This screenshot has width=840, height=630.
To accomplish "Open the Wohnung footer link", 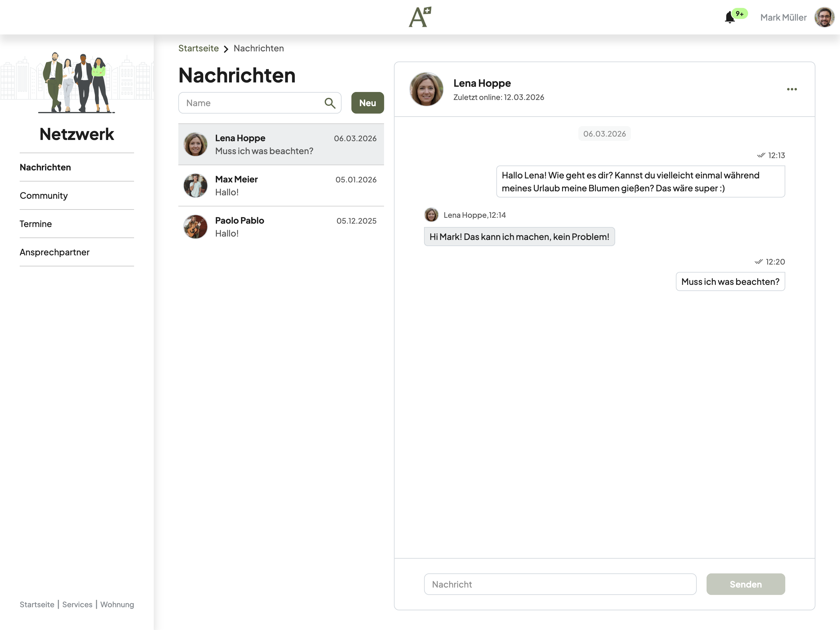I will (x=117, y=604).
